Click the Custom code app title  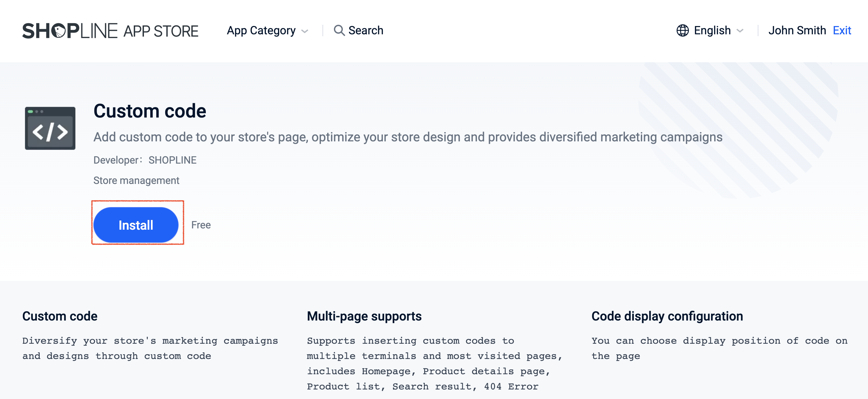tap(150, 111)
